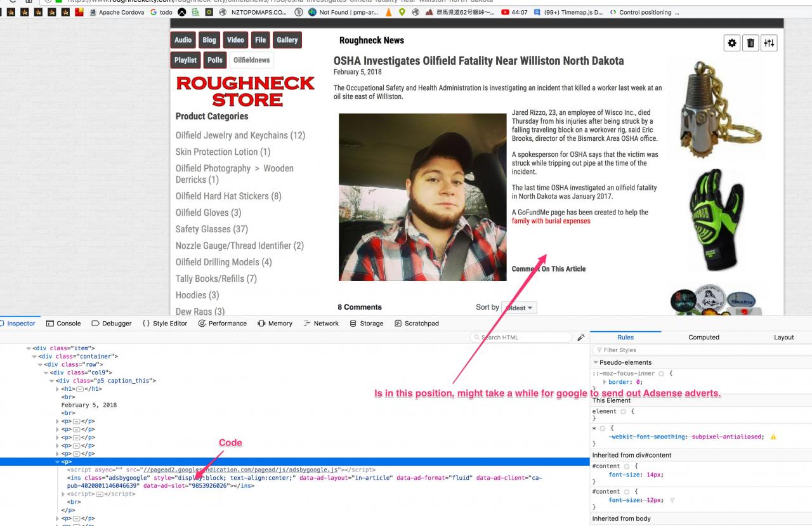This screenshot has width=812, height=526.
Task: Collapse the Pseudo-elements section
Action: tap(596, 362)
